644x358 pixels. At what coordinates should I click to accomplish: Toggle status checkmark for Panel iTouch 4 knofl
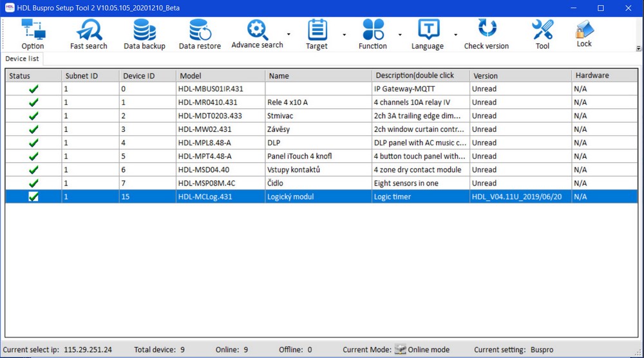pyautogui.click(x=33, y=156)
